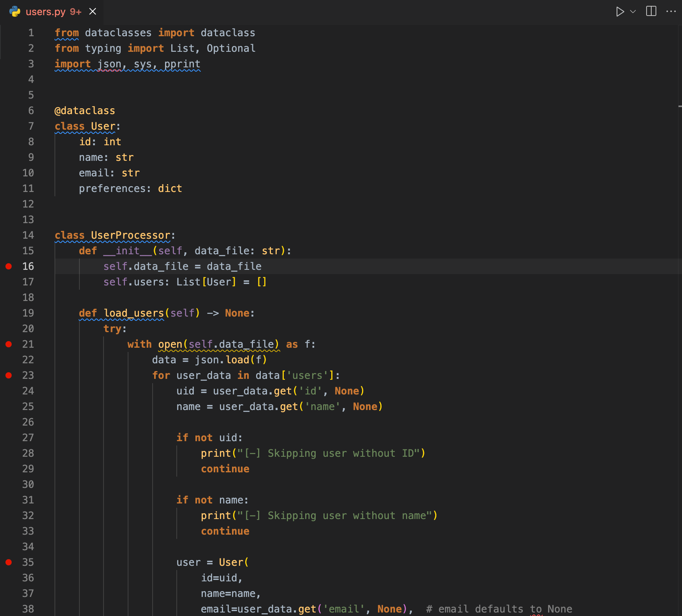Click the Python logo on the users.py tab
Screen dimensions: 682x616
coord(14,11)
